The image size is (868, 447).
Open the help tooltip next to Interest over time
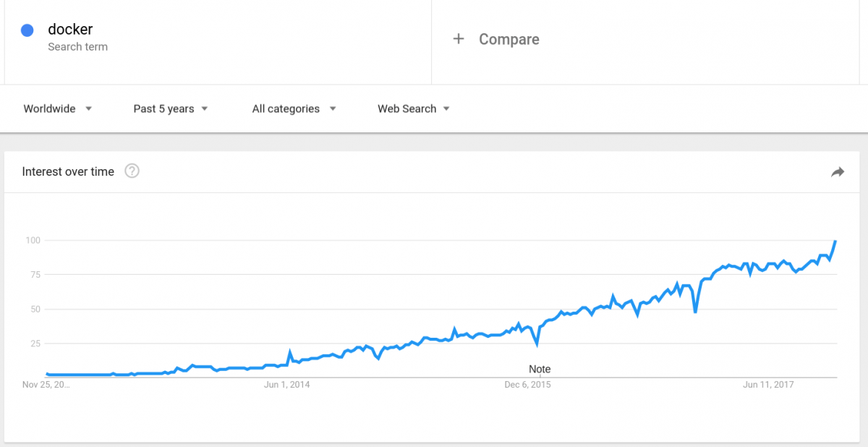[132, 171]
